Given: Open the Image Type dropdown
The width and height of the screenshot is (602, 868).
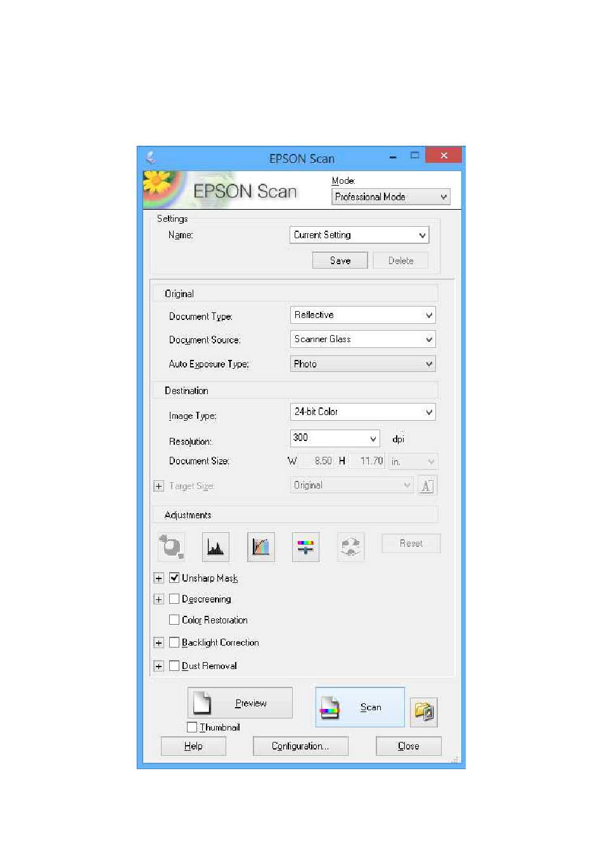Looking at the screenshot, I should tap(363, 412).
